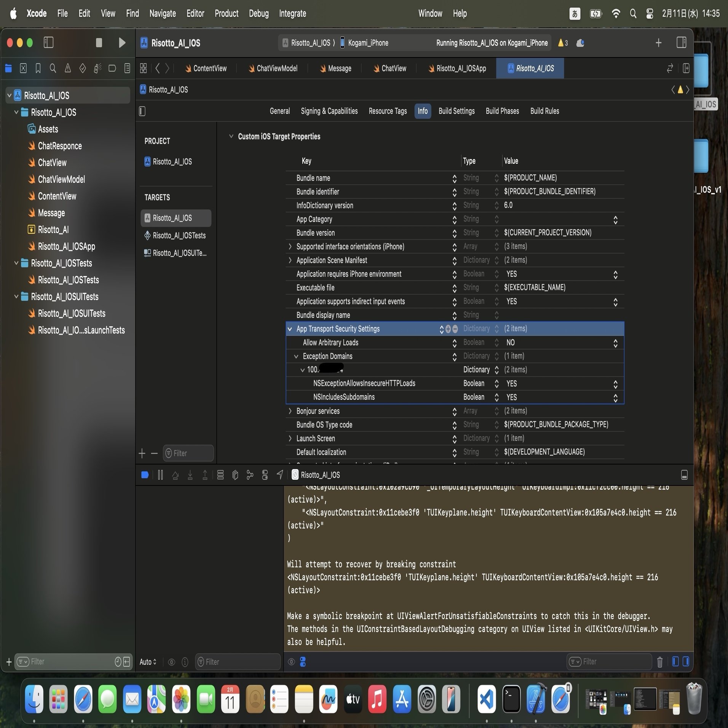Collapse the Exception Domains row
The width and height of the screenshot is (728, 728).
[296, 356]
